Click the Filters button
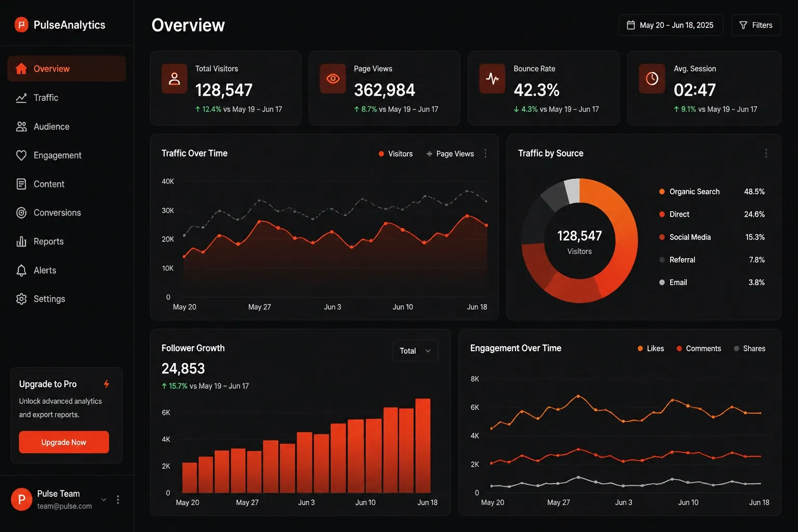 (x=756, y=25)
